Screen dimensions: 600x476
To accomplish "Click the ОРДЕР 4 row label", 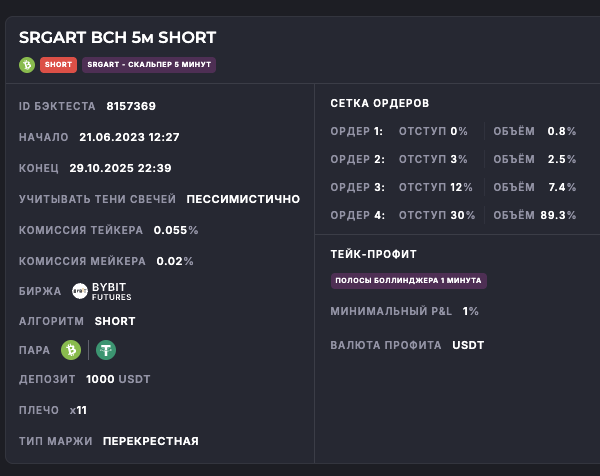I will 357,215.
